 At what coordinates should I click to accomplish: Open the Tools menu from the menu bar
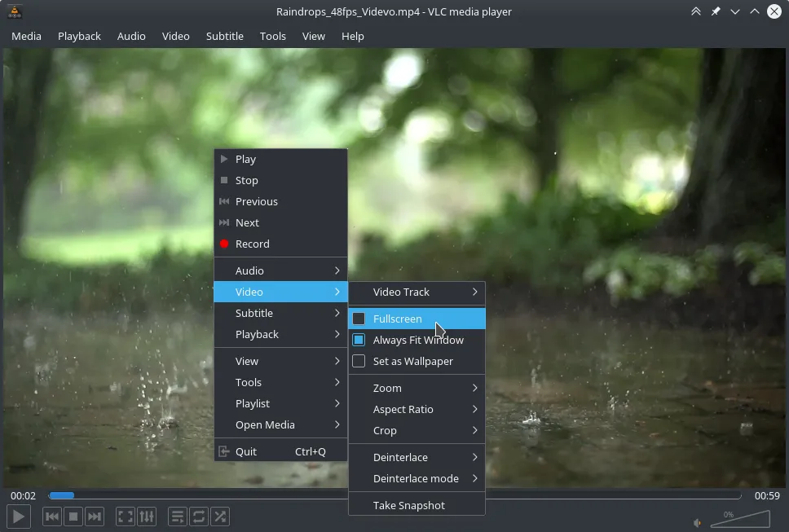click(x=273, y=36)
